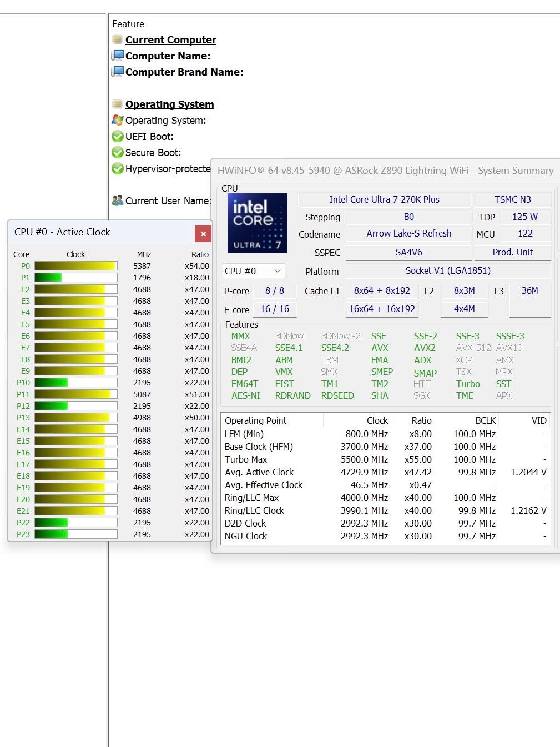
Task: Click the green check icon beside UEFI Boot
Action: (117, 136)
